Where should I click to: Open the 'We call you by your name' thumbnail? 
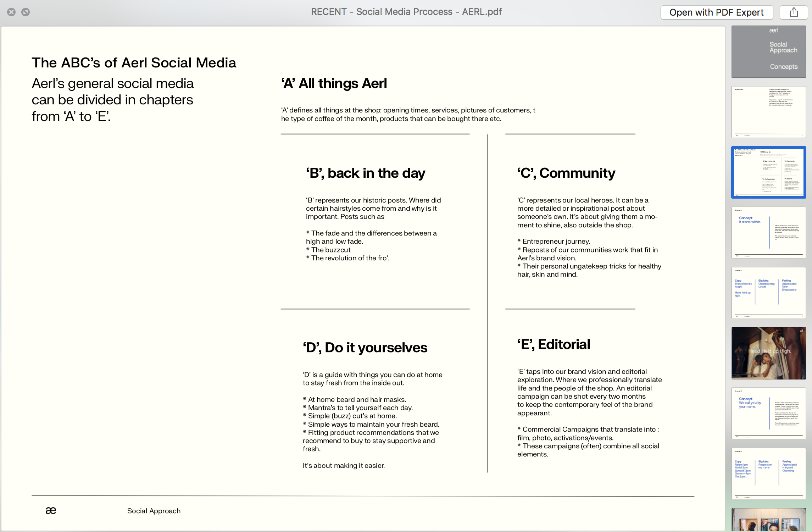click(768, 414)
